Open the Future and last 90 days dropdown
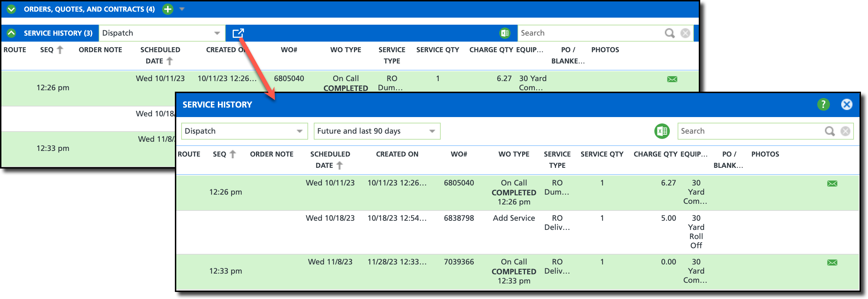Screen dimensions: 868x299 (377, 131)
